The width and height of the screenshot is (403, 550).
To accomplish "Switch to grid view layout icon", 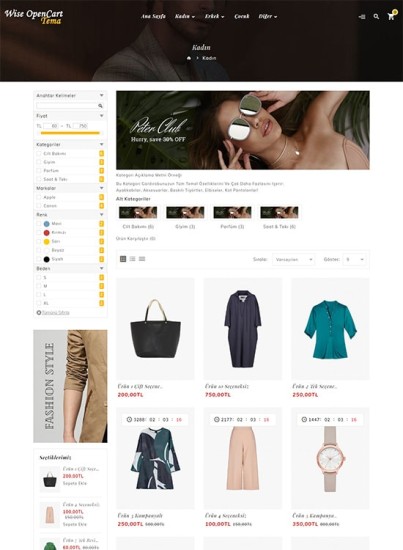I will point(123,259).
